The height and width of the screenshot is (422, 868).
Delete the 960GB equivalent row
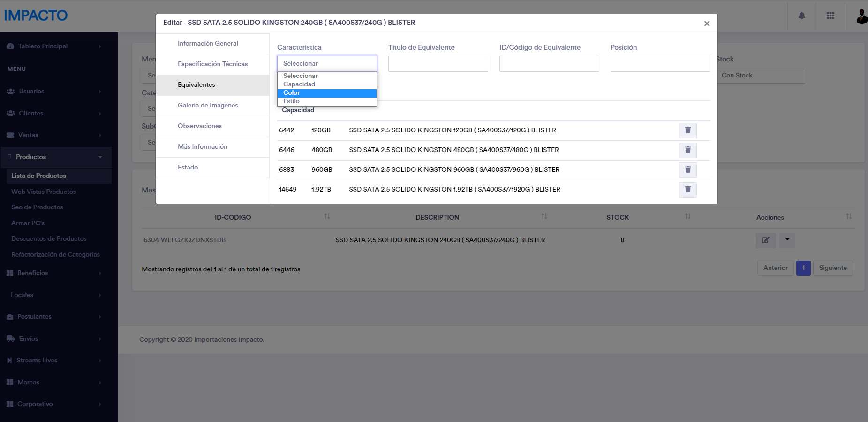[x=687, y=170]
